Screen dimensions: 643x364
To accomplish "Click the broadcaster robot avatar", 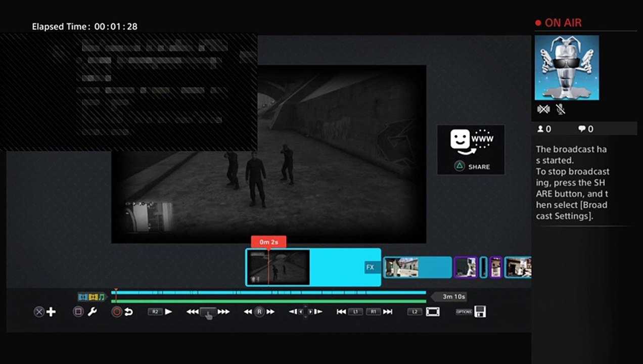I will (x=567, y=67).
